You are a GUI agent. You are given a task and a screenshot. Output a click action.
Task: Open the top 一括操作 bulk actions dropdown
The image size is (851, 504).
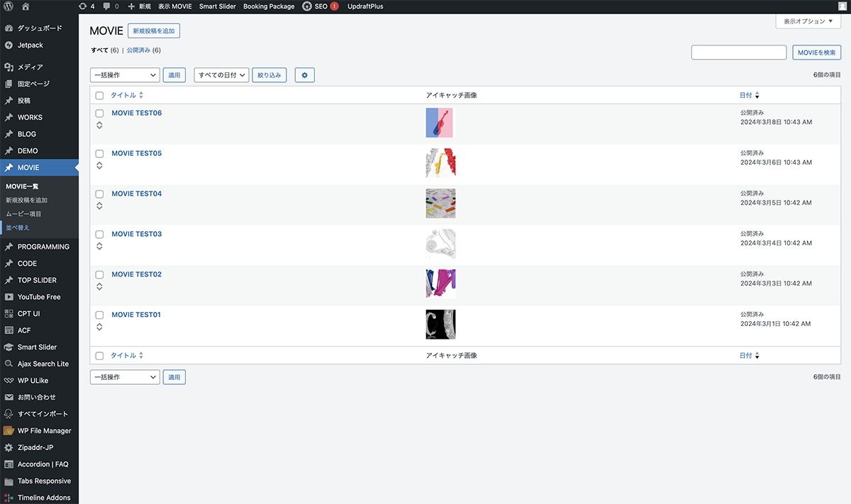(125, 75)
